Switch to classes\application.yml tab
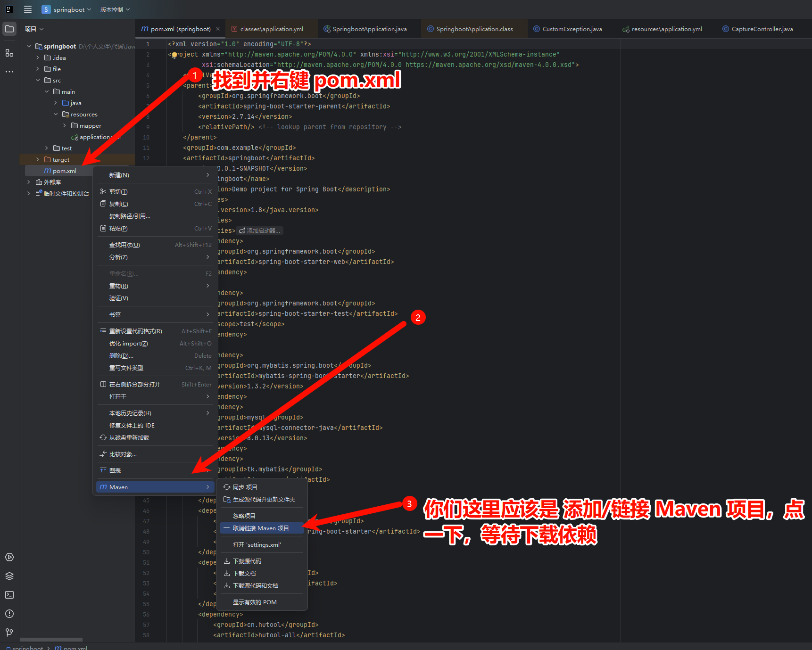This screenshot has height=650, width=812. click(x=271, y=29)
